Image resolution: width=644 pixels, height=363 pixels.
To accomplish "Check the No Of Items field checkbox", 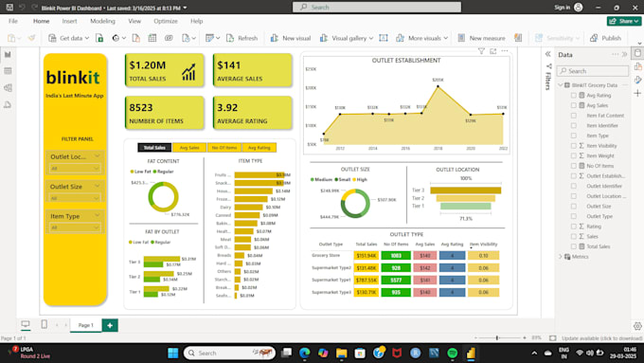I will point(574,166).
